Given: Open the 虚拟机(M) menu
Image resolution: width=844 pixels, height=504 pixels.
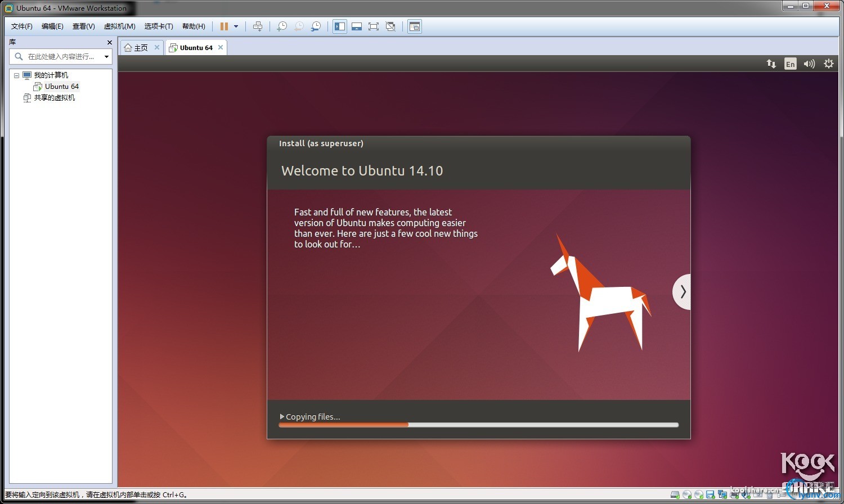Looking at the screenshot, I should (x=119, y=26).
